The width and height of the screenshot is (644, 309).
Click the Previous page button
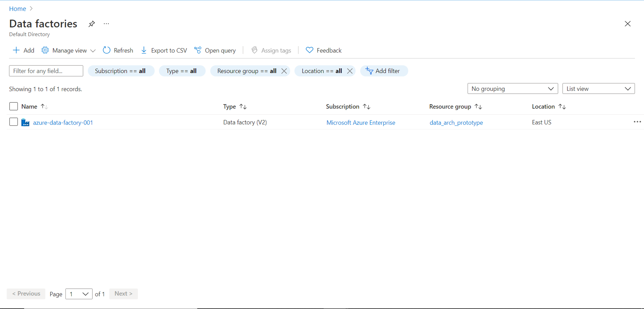tap(26, 294)
